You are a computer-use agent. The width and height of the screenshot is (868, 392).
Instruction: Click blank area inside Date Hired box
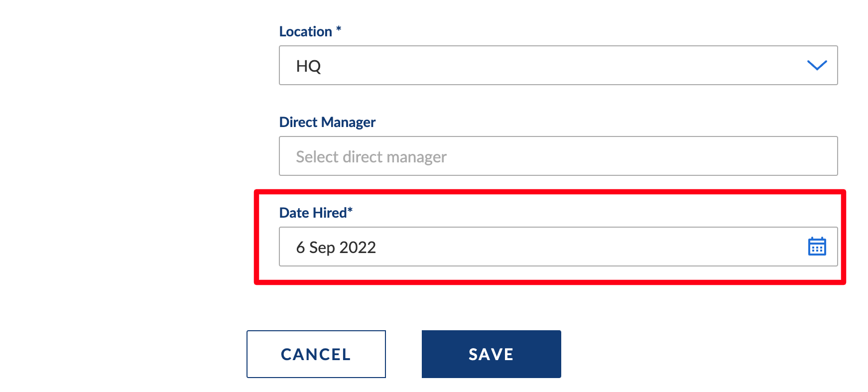pyautogui.click(x=588, y=247)
